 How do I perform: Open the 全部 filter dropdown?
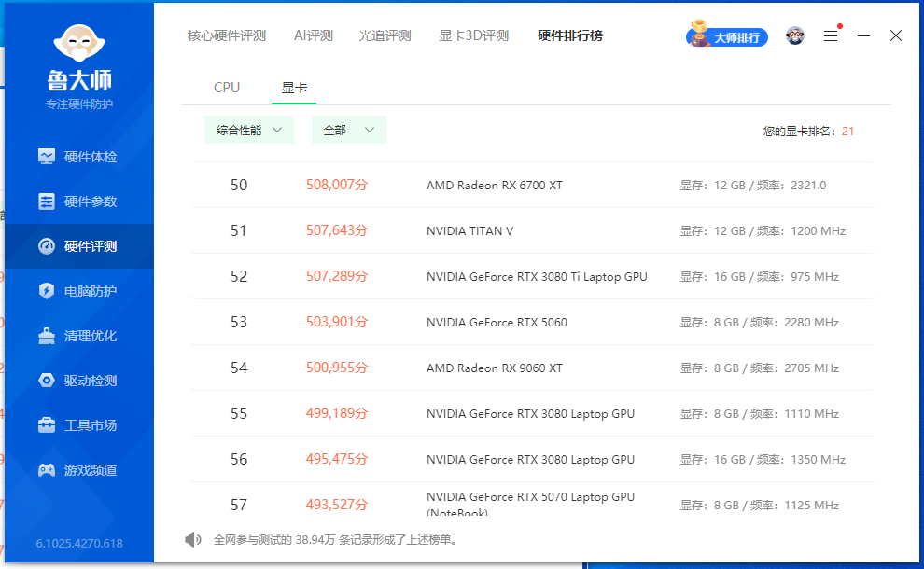tap(349, 131)
